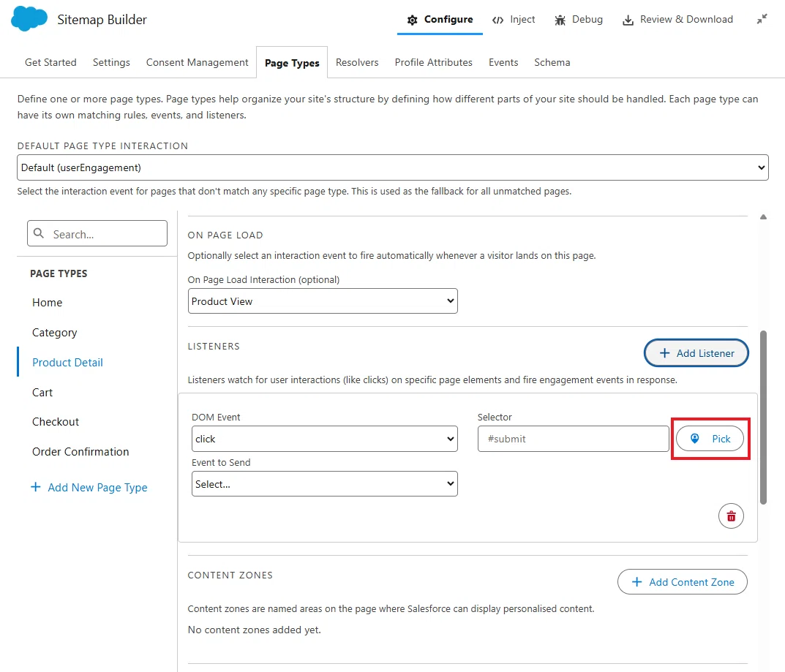Select the Cart page type

point(42,392)
